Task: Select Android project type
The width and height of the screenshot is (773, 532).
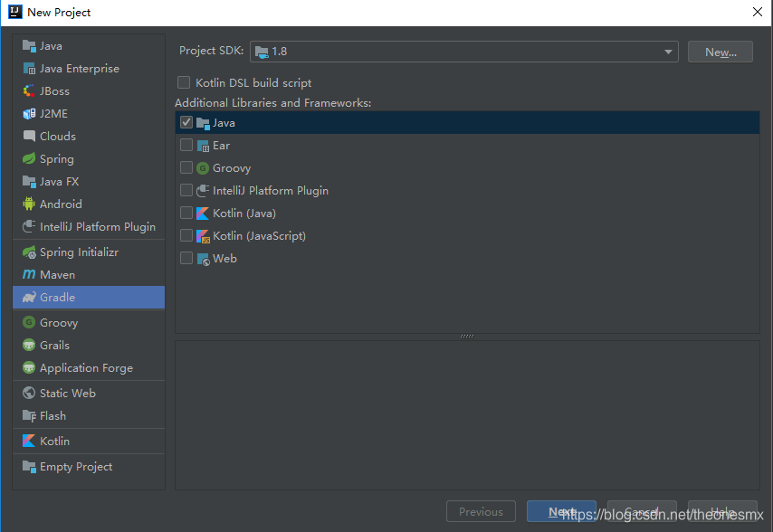Action: [89, 204]
